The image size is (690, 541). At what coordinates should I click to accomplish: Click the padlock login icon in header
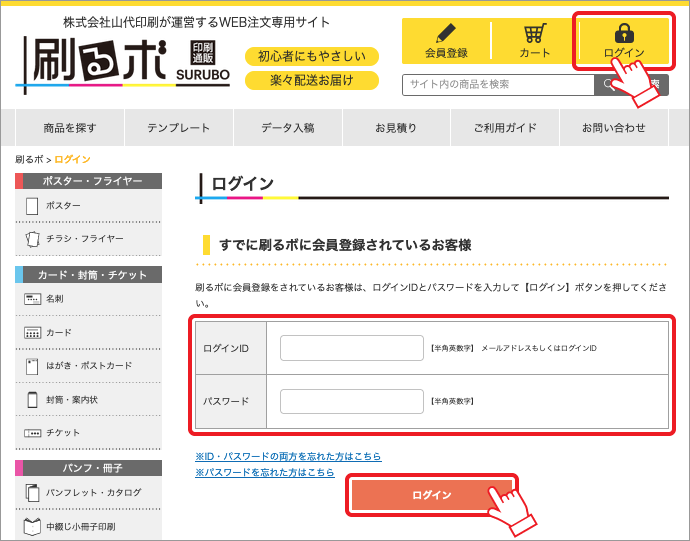[623, 33]
